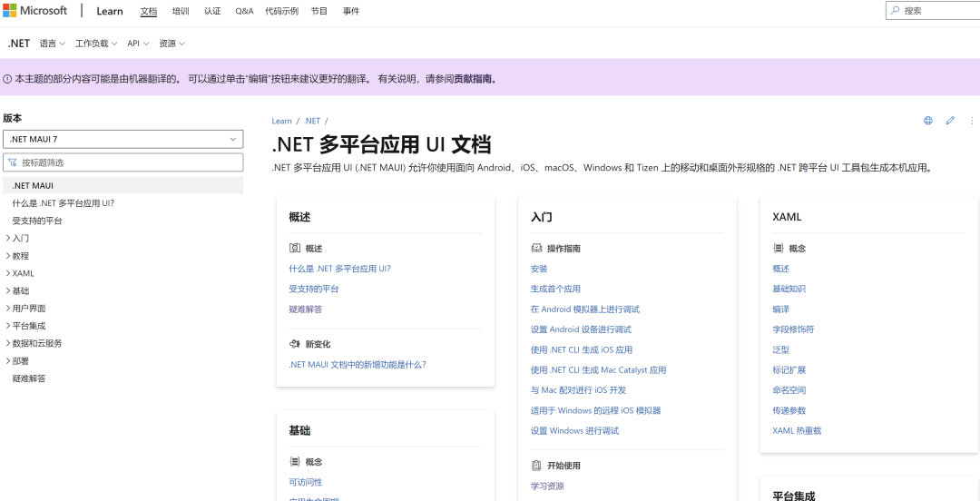Screen dimensions: 980x501
Task: Open 在 Android 模拟器上进行调试 link
Action: [585, 309]
